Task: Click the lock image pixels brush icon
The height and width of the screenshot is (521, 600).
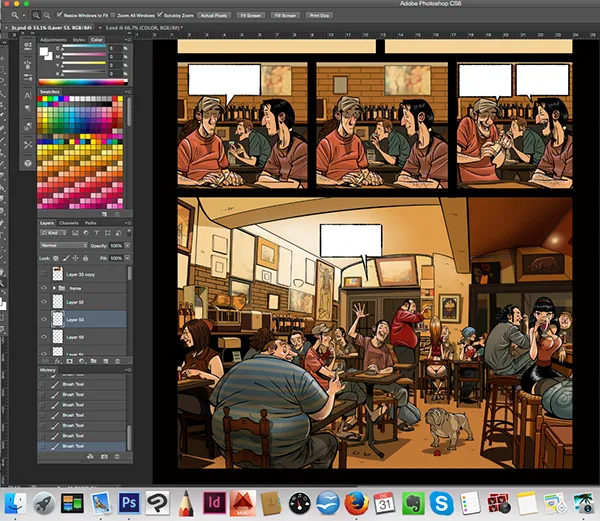Action: point(66,258)
